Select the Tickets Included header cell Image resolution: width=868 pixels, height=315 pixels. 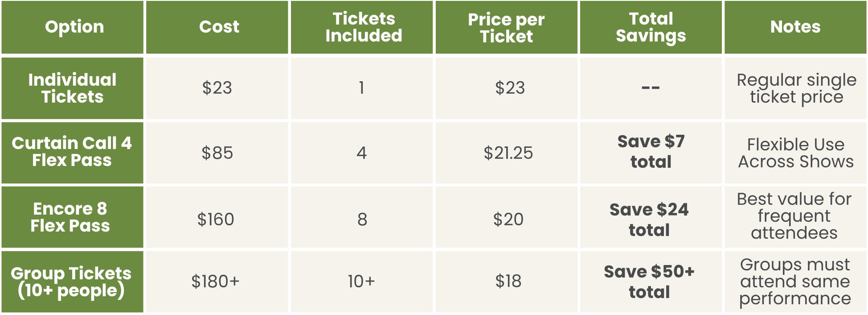coord(362,27)
